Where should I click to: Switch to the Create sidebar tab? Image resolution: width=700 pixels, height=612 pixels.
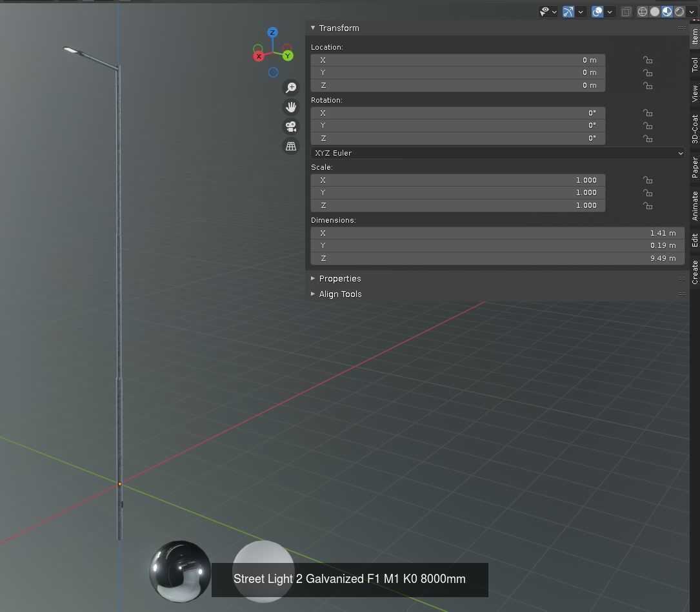[695, 272]
